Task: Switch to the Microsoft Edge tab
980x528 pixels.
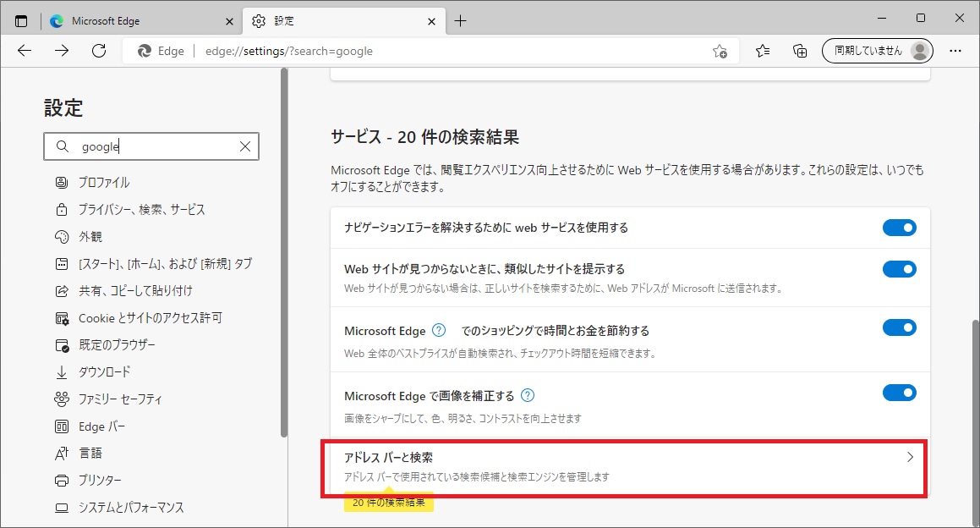Action: [143, 20]
